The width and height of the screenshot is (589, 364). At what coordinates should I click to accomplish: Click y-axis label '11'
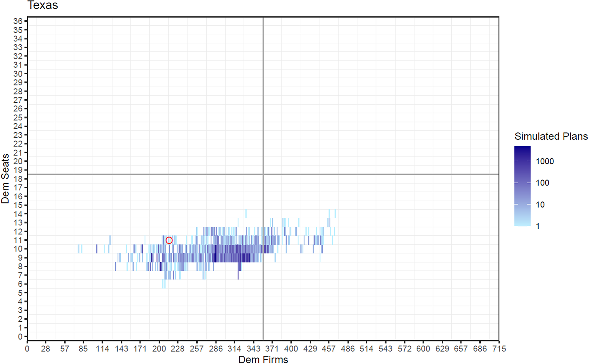18,240
